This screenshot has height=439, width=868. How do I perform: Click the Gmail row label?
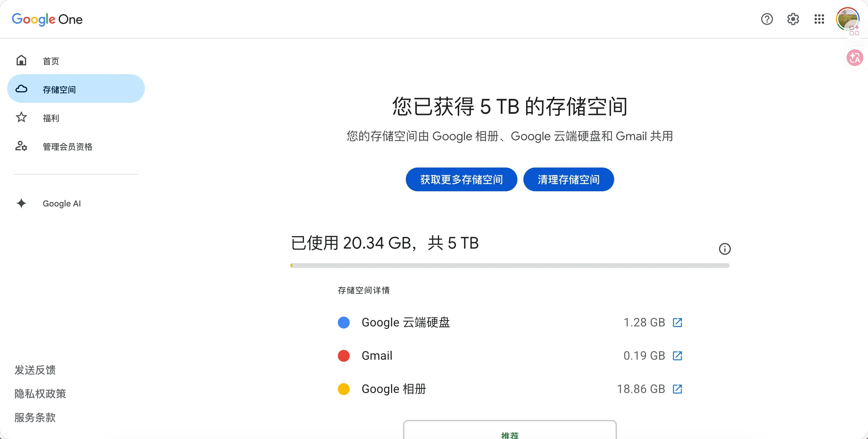(377, 356)
